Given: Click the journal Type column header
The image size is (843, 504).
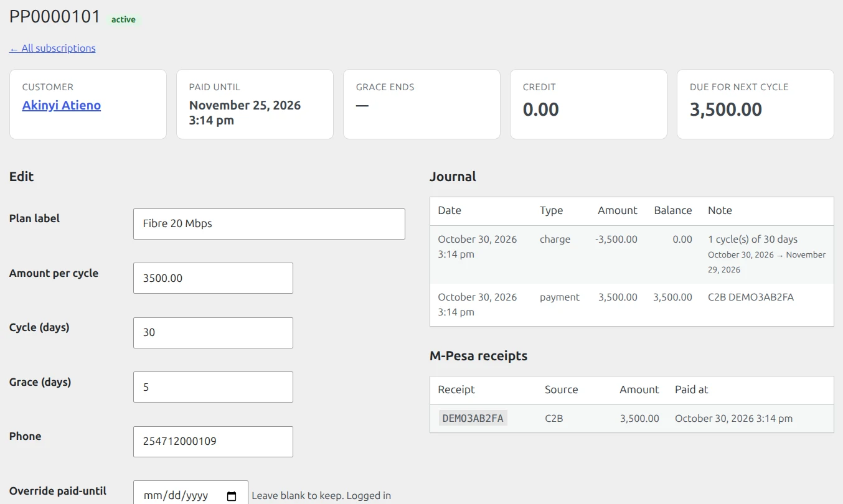Looking at the screenshot, I should tap(551, 210).
